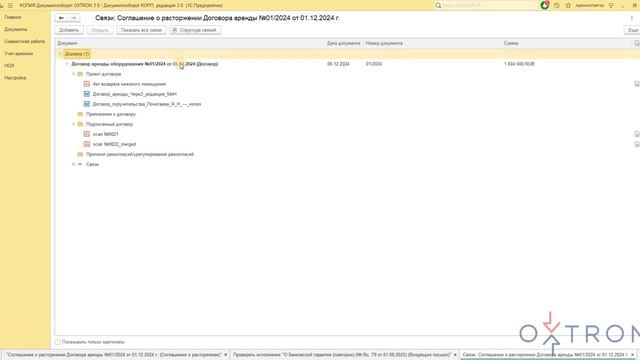640x360 pixels.
Task: Close the Соглашение о расторжении tab
Action: pyautogui.click(x=226, y=355)
